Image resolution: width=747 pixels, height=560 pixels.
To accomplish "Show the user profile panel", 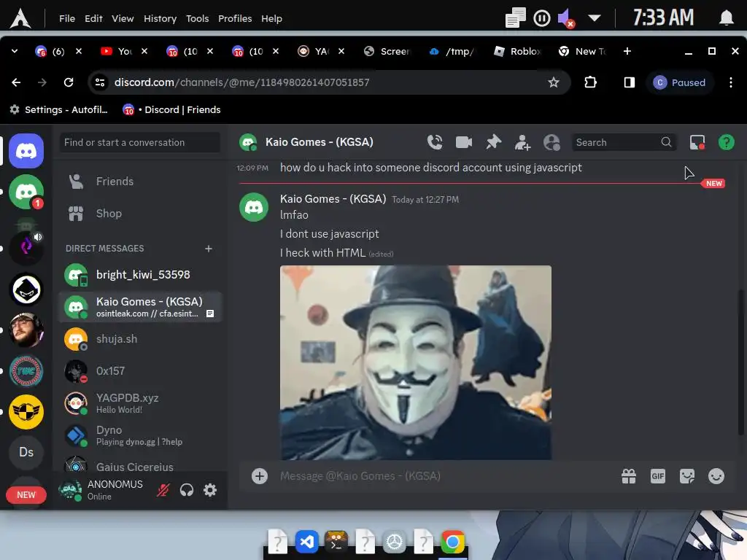I will point(551,142).
